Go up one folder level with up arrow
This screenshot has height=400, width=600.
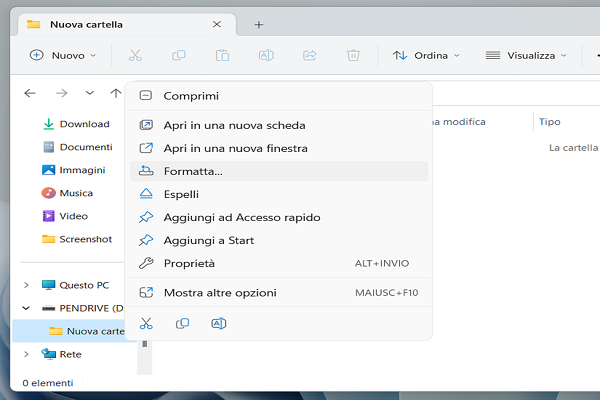pos(116,93)
